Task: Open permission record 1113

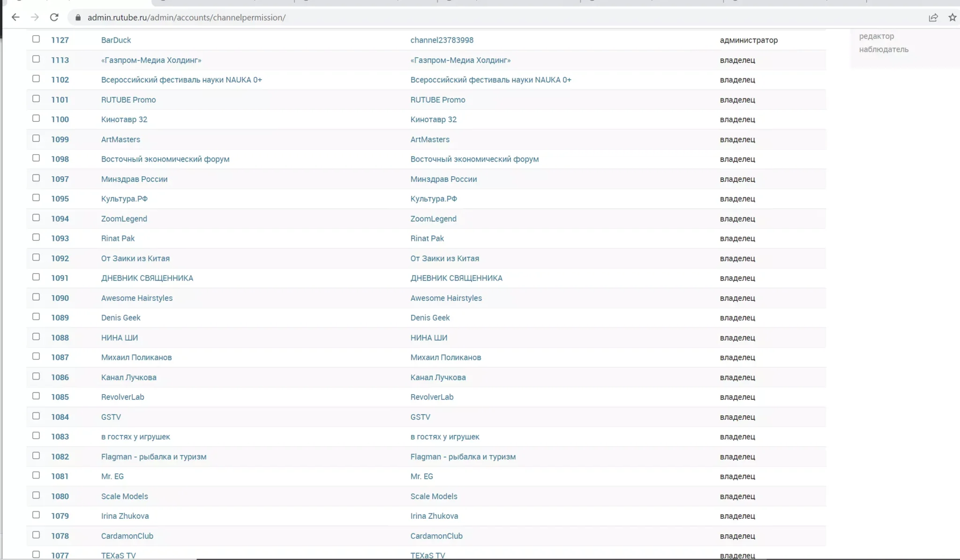Action: click(60, 60)
